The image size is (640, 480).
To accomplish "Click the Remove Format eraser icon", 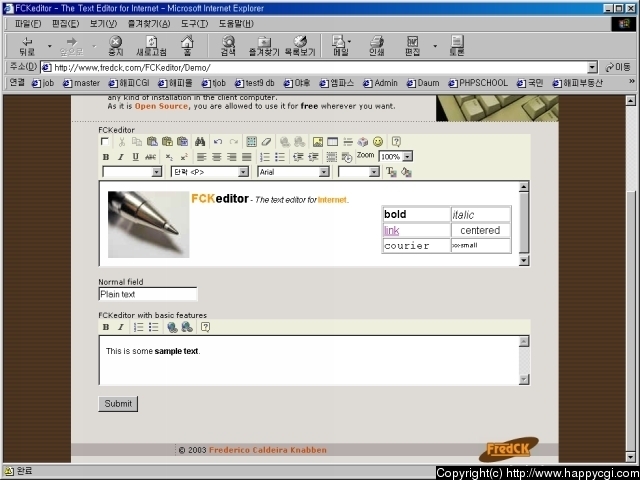I will click(266, 142).
